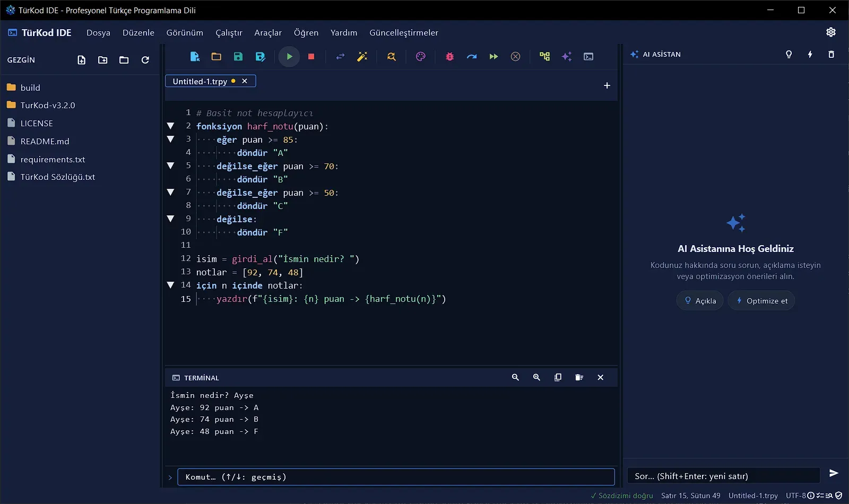Close the terminal panel with the X

[601, 377]
